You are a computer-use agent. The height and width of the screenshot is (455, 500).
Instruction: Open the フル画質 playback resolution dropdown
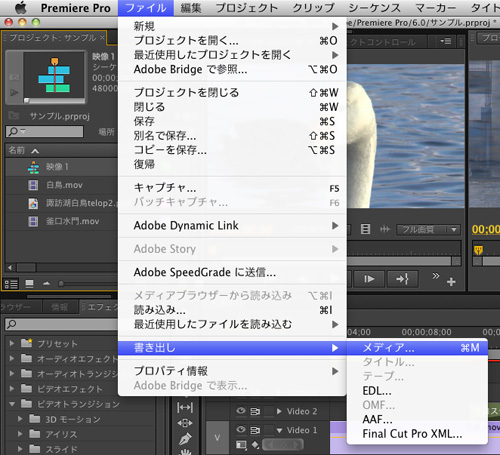[x=428, y=229]
